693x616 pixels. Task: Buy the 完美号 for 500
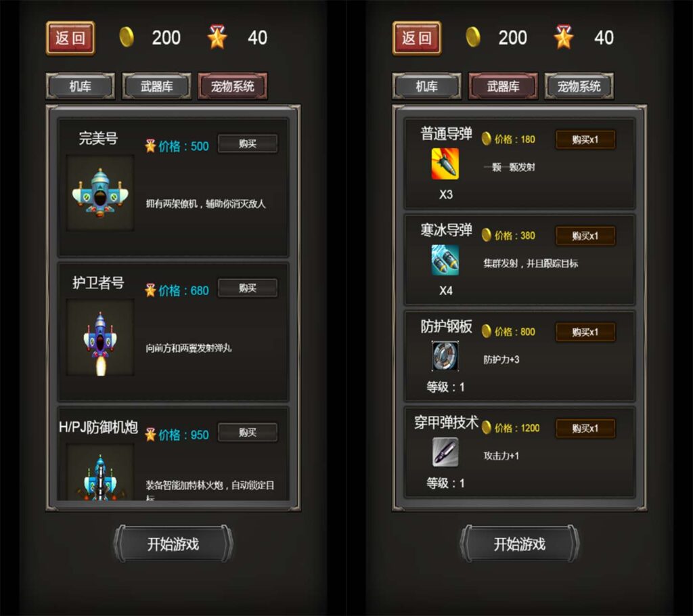pos(248,144)
